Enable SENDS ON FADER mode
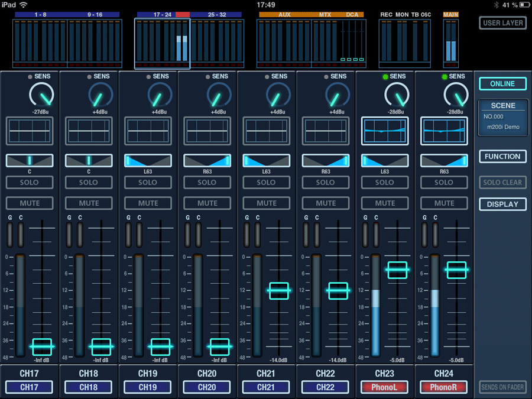The image size is (532, 399). pyautogui.click(x=502, y=387)
